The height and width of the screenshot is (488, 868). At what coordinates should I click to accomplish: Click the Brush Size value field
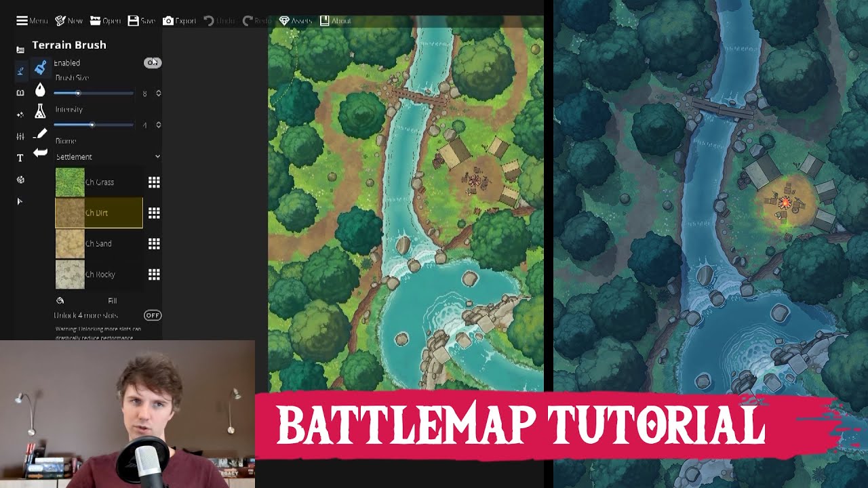point(144,94)
